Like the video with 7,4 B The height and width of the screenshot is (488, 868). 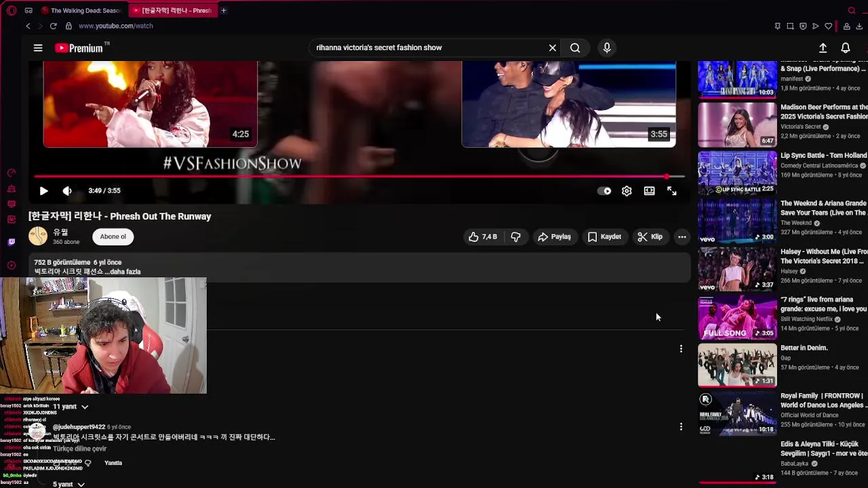click(482, 237)
